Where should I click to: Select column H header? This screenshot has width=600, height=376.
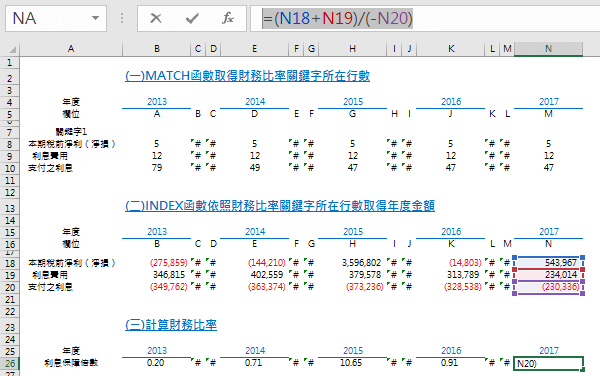(352, 49)
